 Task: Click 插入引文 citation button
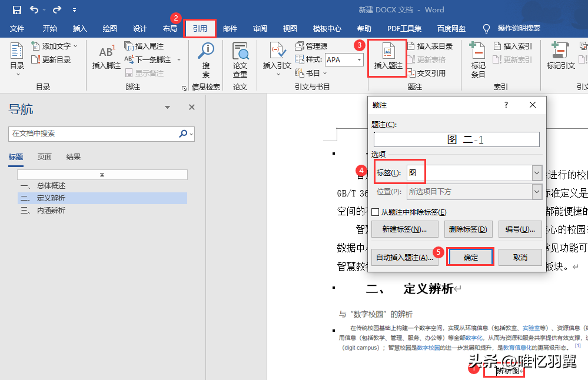[x=277, y=59]
